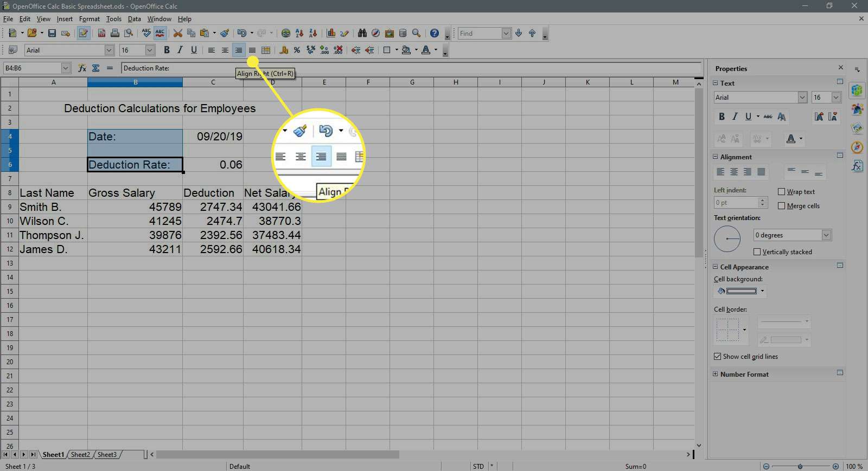The image size is (868, 471).
Task: Sort descending with the Z-A icon
Action: pyautogui.click(x=313, y=33)
